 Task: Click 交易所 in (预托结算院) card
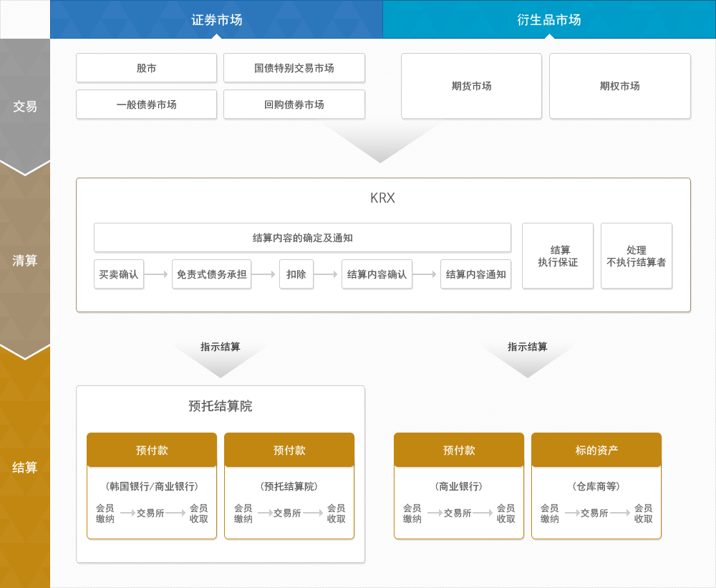tap(287, 513)
